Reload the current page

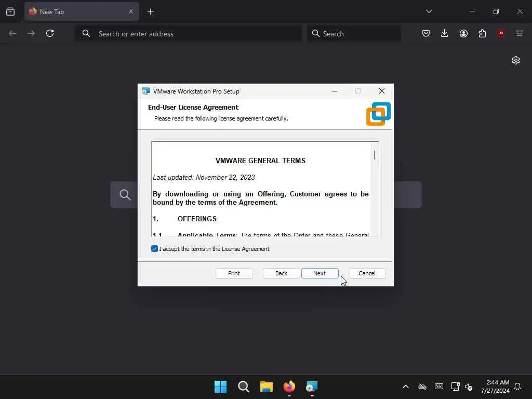50,33
